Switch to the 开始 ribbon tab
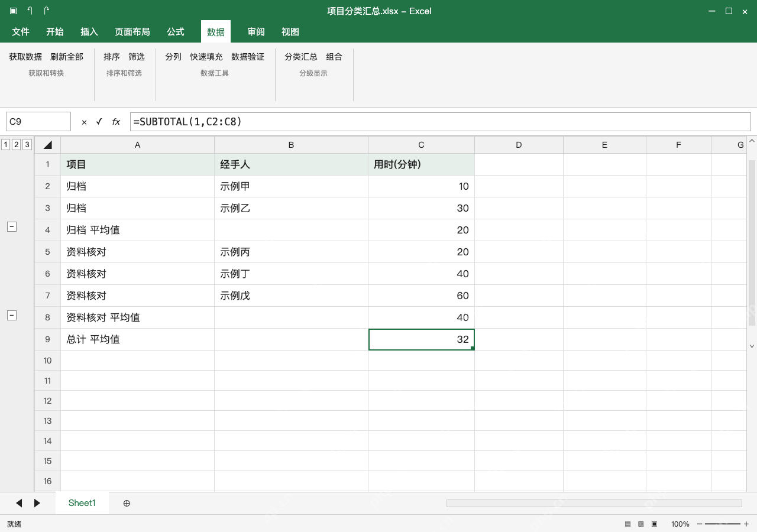The image size is (757, 532). [55, 32]
